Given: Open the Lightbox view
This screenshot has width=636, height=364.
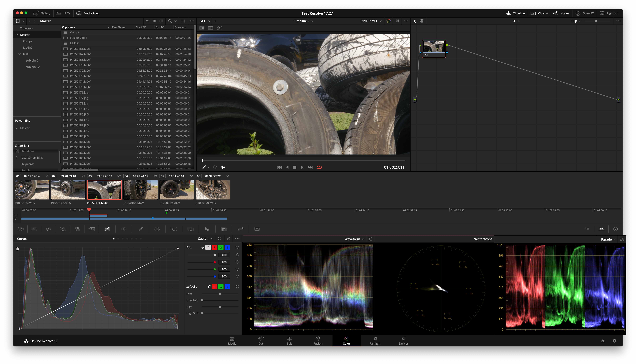Looking at the screenshot, I should (x=609, y=13).
